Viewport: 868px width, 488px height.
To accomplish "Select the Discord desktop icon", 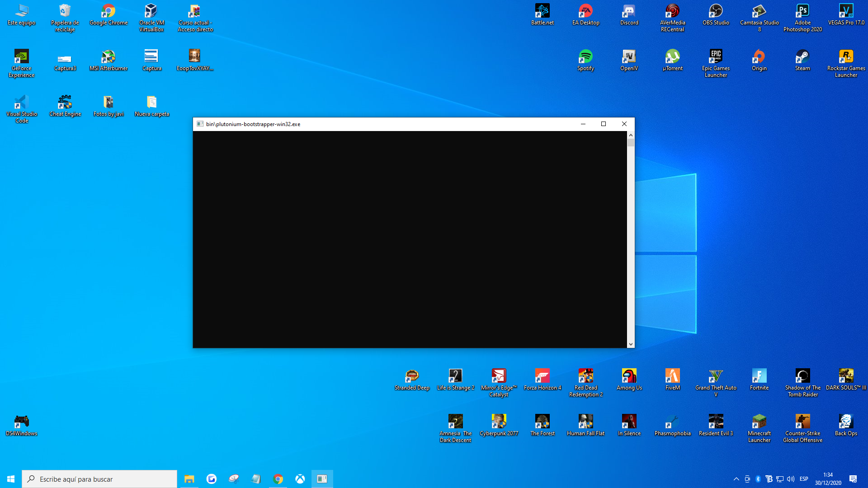I will tap(629, 15).
